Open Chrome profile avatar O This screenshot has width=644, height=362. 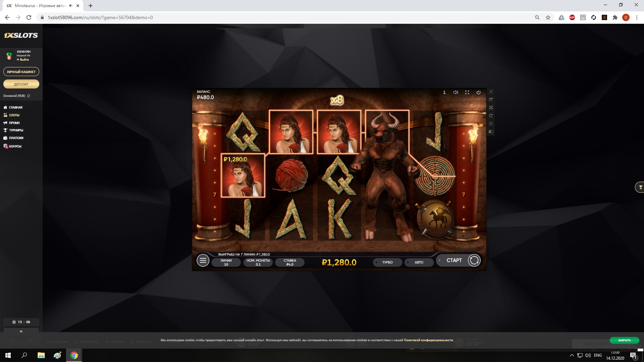pyautogui.click(x=626, y=17)
